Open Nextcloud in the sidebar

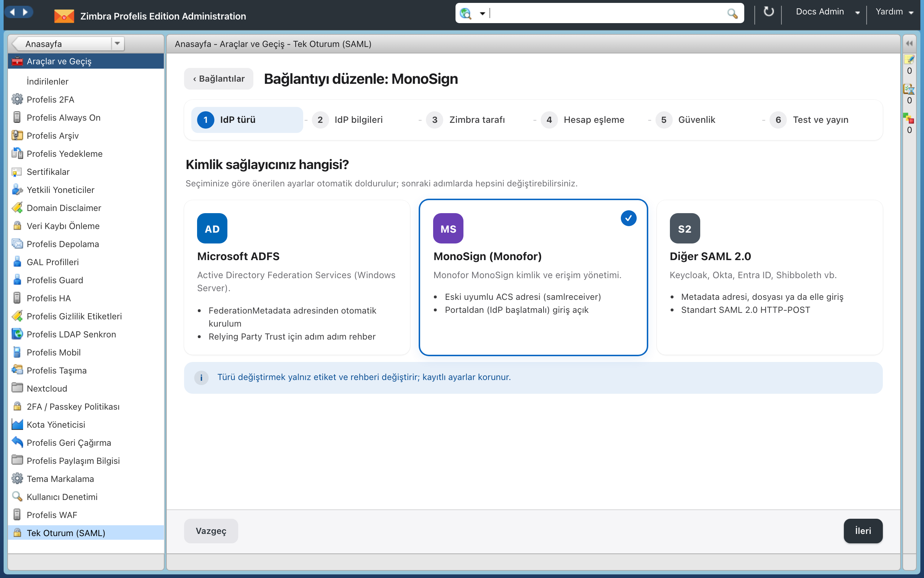point(86,388)
